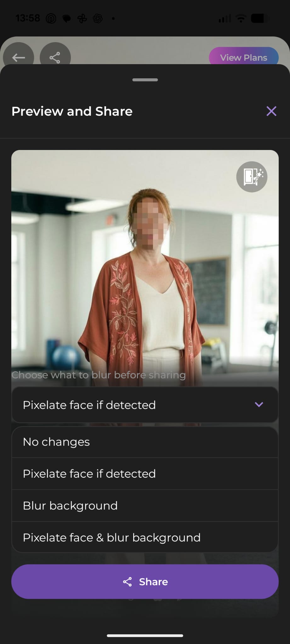Open View Plans

[x=244, y=57]
